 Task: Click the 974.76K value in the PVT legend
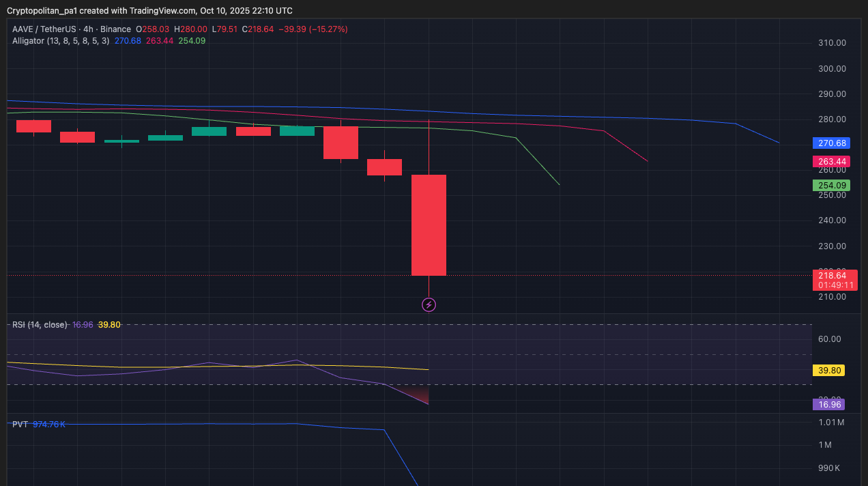(49, 425)
